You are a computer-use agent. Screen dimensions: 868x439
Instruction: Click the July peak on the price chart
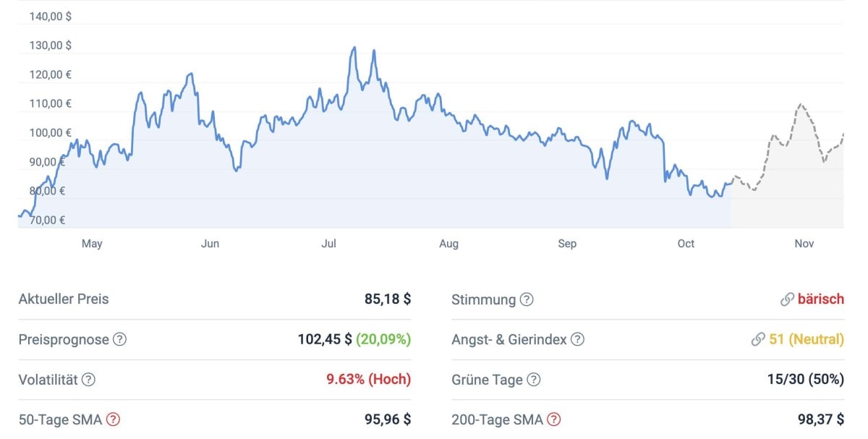[x=354, y=48]
